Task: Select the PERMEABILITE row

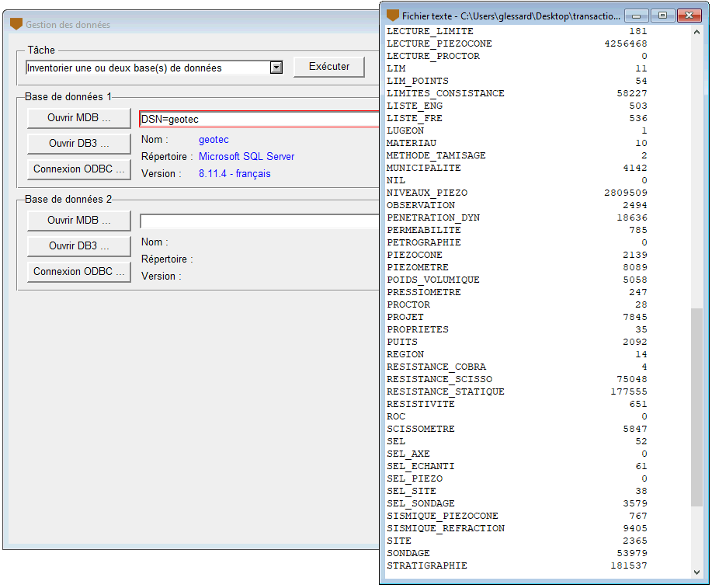Action: click(x=517, y=230)
